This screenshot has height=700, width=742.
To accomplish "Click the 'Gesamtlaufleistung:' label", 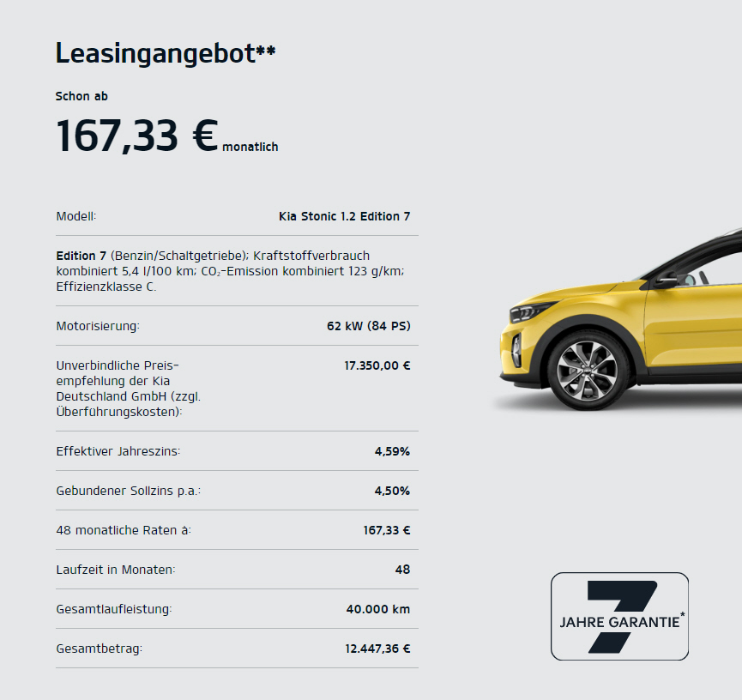I will pyautogui.click(x=114, y=609).
